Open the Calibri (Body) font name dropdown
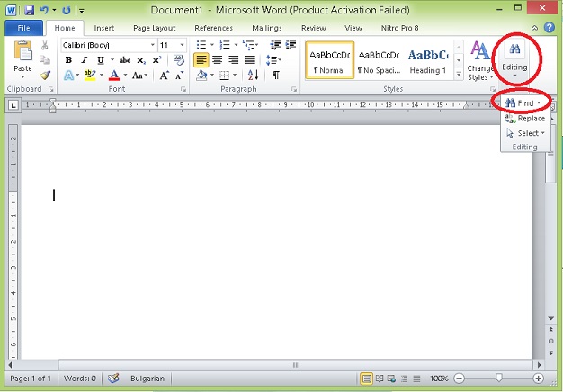This screenshot has width=563, height=392. [x=108, y=45]
